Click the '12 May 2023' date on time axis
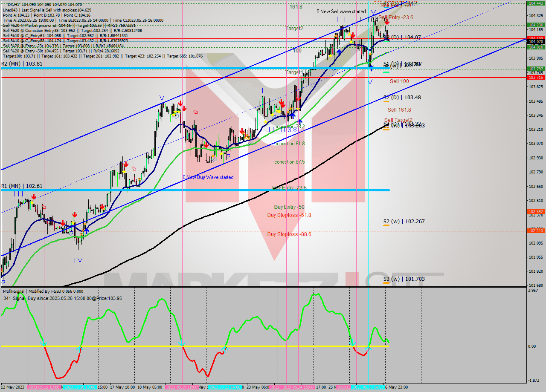The width and height of the screenshot is (546, 392). [14, 387]
